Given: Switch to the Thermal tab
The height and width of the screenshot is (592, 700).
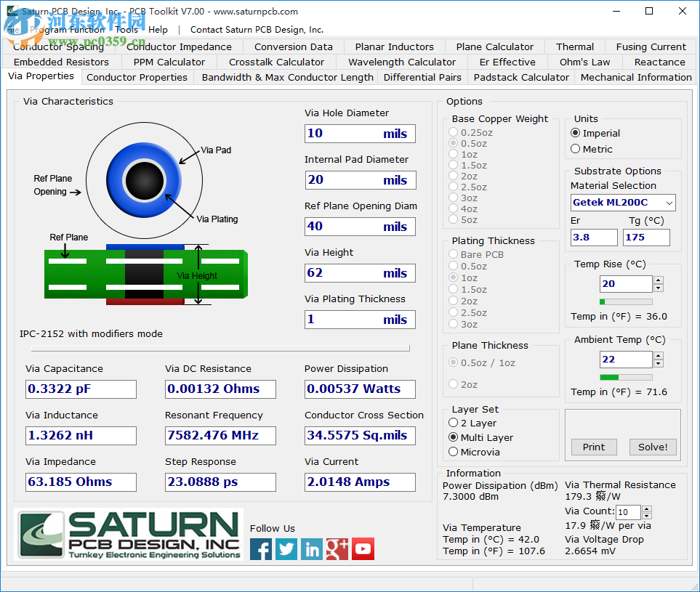Looking at the screenshot, I should pyautogui.click(x=574, y=46).
